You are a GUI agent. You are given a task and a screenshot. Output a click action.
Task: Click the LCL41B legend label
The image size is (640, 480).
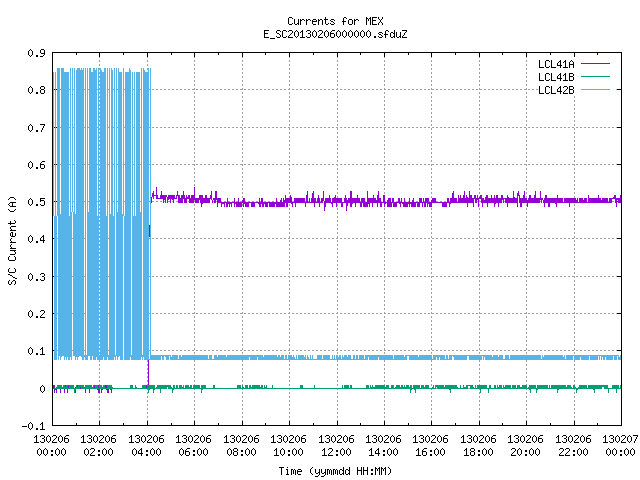[556, 77]
